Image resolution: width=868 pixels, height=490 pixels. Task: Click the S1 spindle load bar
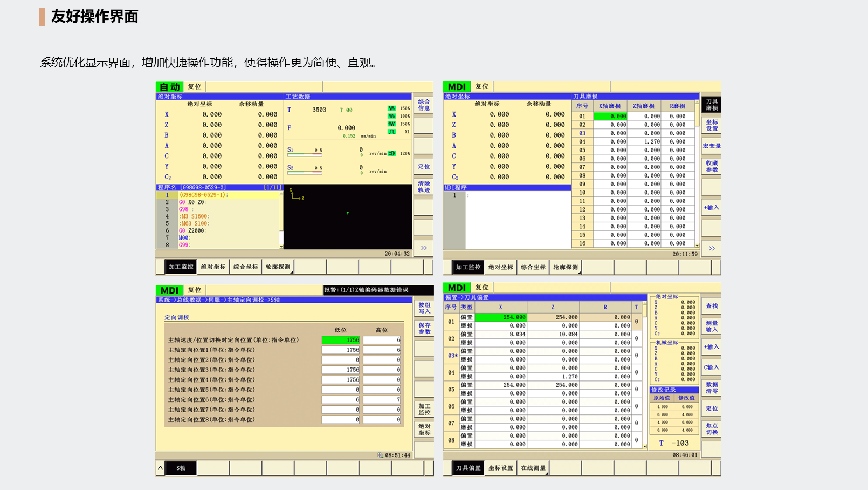pyautogui.click(x=305, y=155)
